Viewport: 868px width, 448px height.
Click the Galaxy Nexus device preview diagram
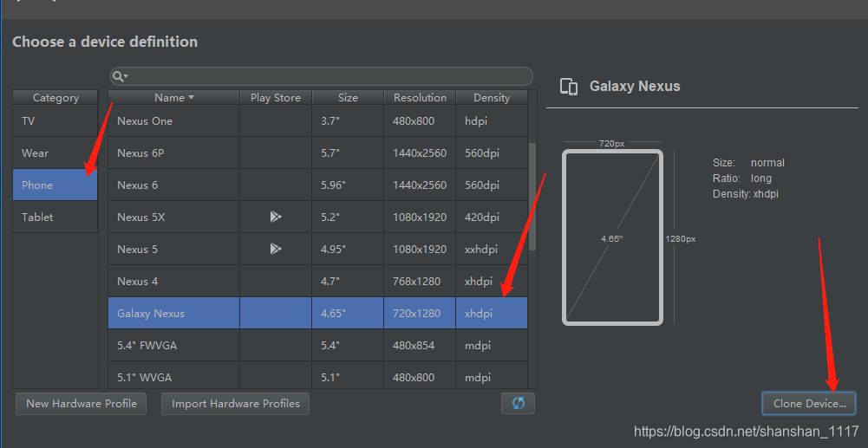coord(612,237)
